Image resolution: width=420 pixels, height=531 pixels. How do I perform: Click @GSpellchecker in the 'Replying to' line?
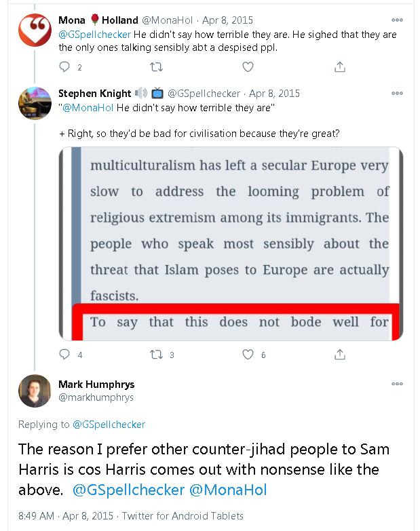109,425
